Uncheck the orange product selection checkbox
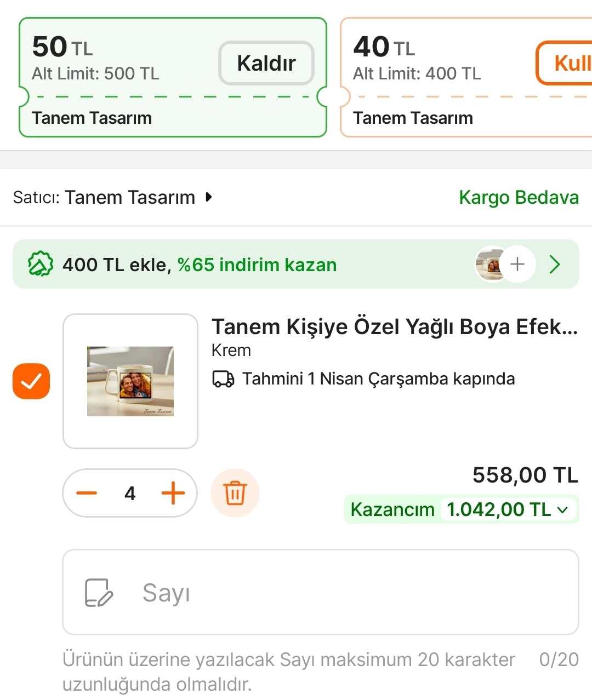 (x=31, y=381)
